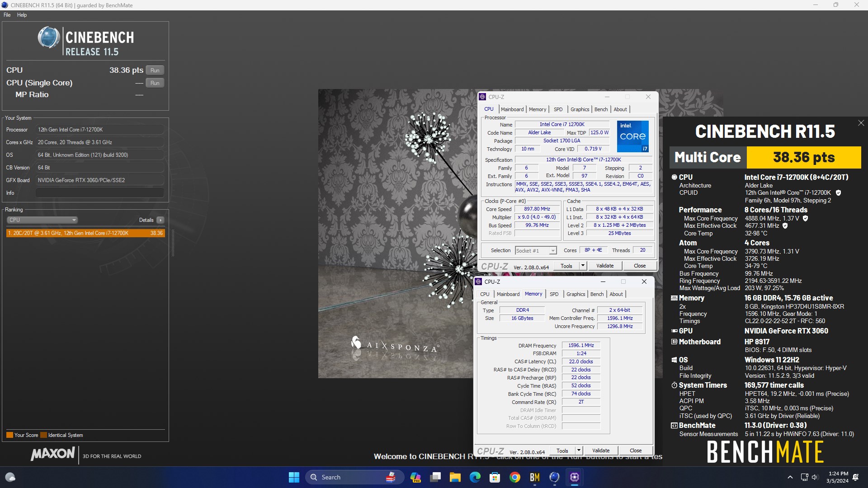Click the lower CPU-Z window title icon
868x488 pixels.
478,282
